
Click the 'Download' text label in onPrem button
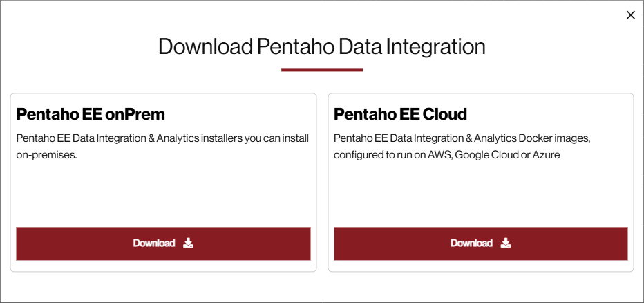[x=154, y=243]
